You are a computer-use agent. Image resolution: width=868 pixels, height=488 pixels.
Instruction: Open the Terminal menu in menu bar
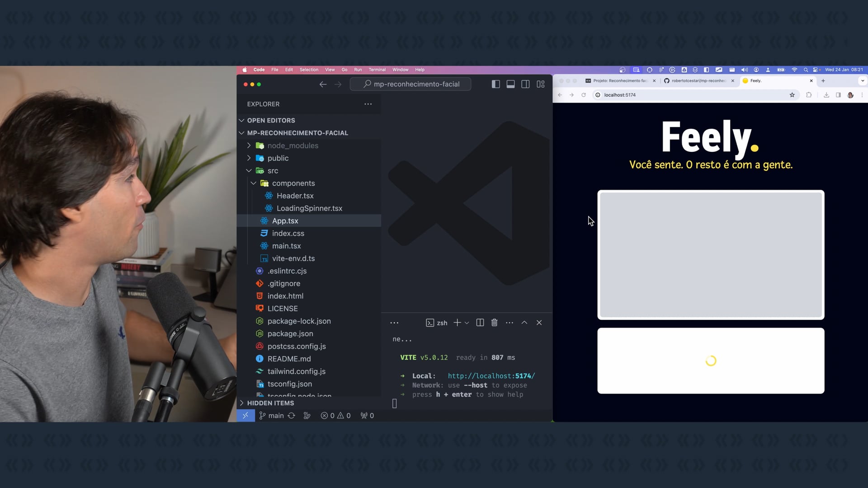coord(377,70)
